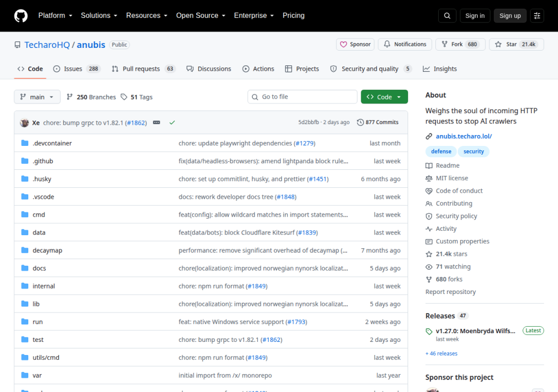Open the run folder icon
Screen dimensions: 558x392
click(25, 322)
